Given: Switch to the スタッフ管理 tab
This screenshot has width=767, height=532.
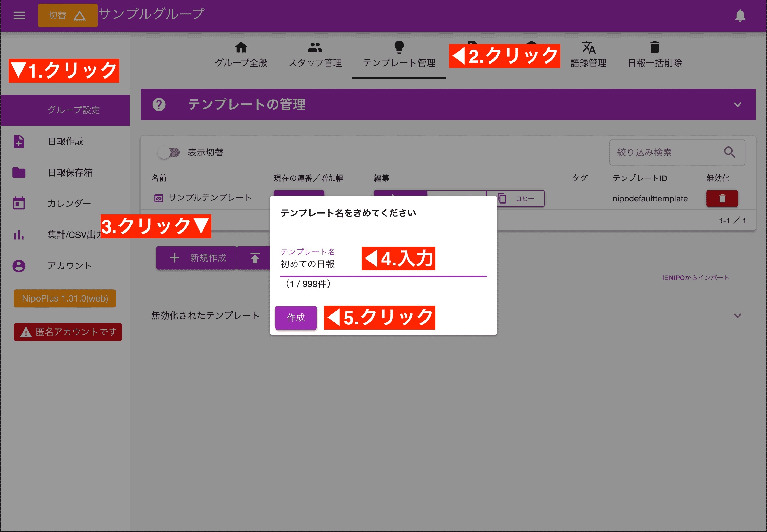Looking at the screenshot, I should (x=315, y=54).
